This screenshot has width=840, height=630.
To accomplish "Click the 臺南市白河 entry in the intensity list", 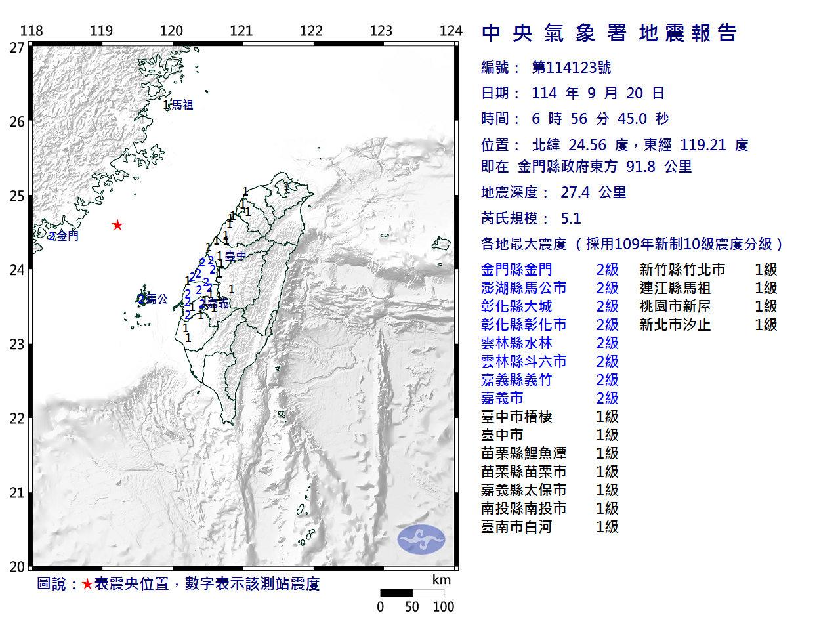I will 516,527.
